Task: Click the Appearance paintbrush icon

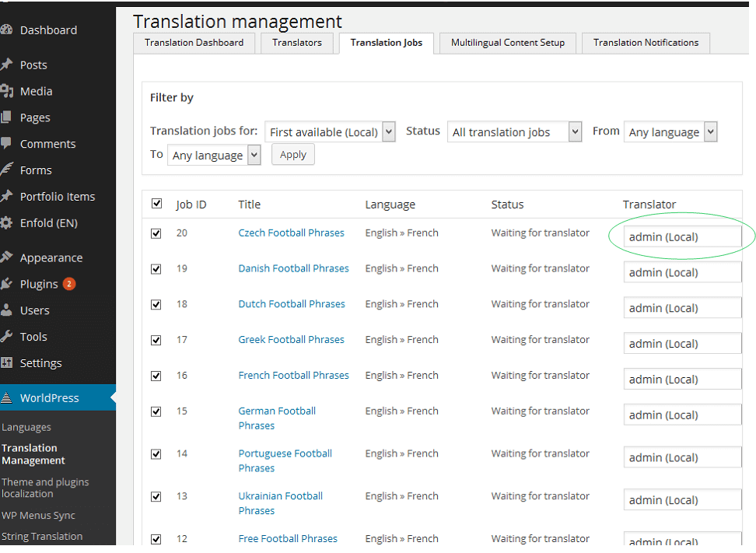Action: 6,258
